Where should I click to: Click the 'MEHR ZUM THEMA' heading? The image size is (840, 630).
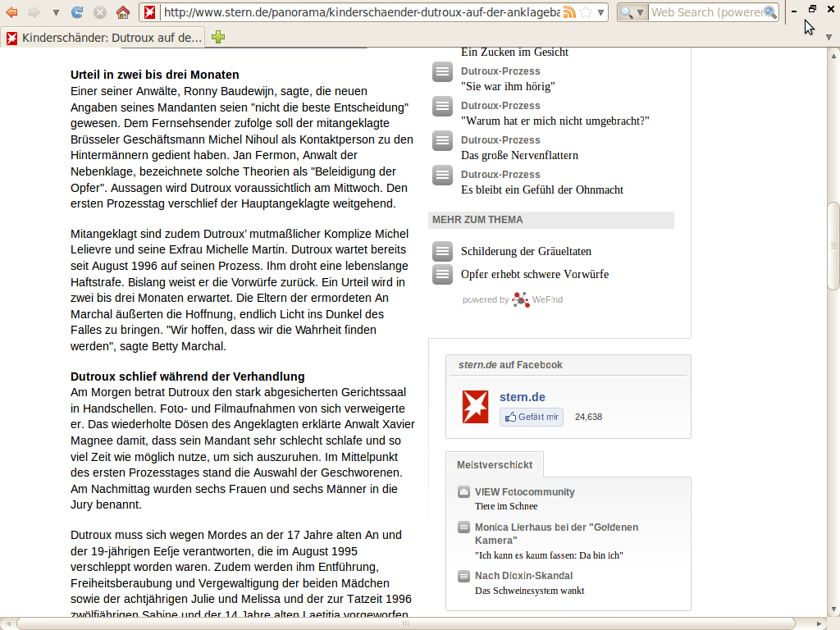pos(477,220)
